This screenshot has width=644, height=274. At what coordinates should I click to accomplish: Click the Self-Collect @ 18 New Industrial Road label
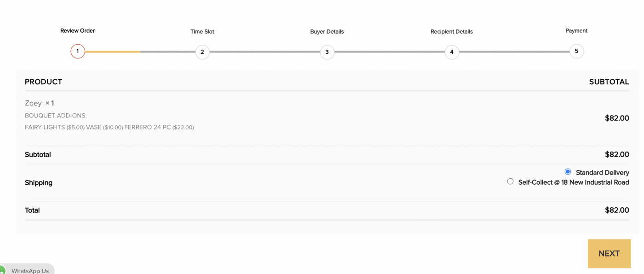pyautogui.click(x=573, y=182)
